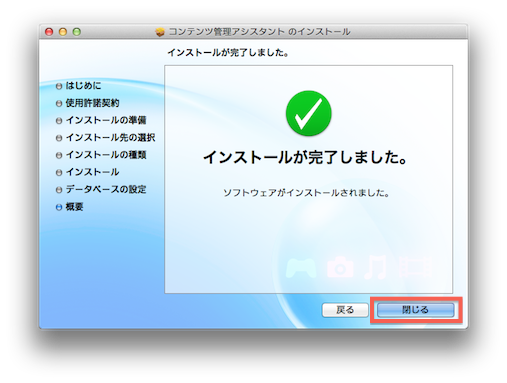The width and height of the screenshot is (507, 383).
Task: Select the インストールの種類 step
Action: point(106,155)
